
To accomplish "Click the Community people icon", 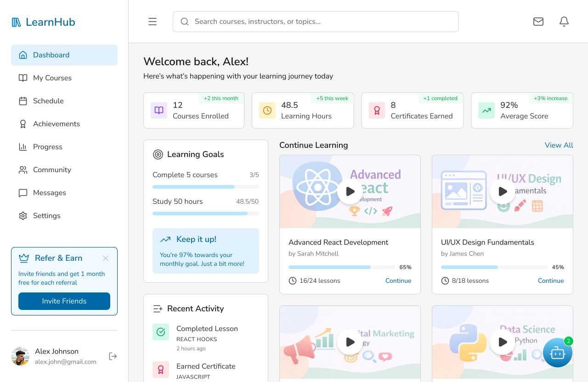I will click(23, 169).
